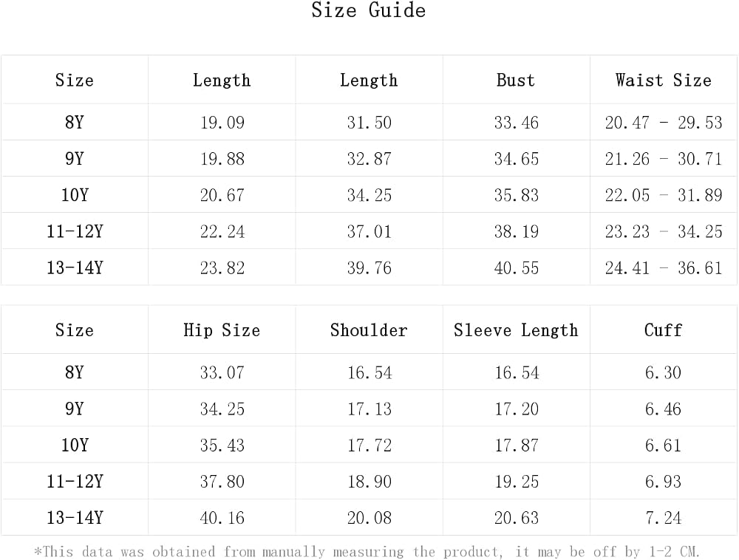This screenshot has width=739, height=560.
Task: Click the Waist Size column header
Action: click(663, 80)
